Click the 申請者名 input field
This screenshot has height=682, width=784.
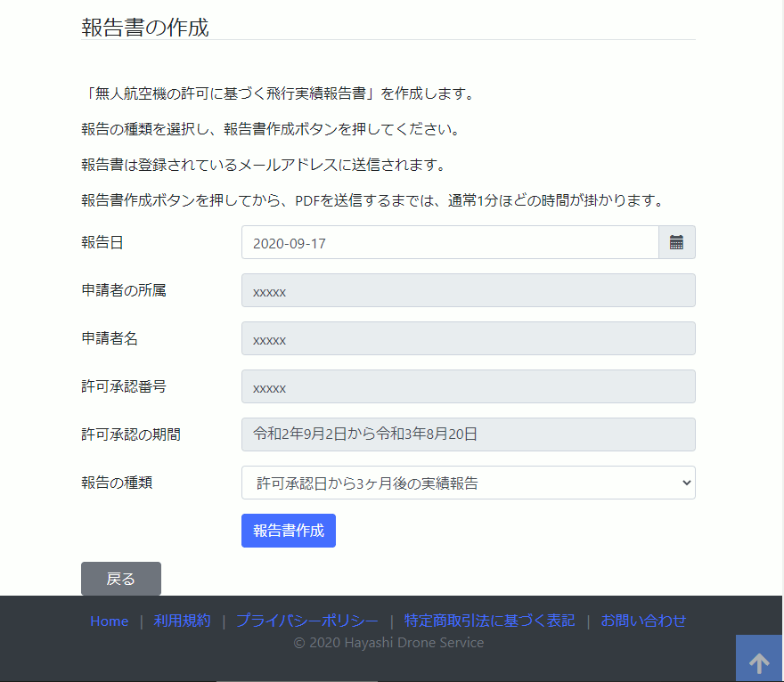coord(468,338)
